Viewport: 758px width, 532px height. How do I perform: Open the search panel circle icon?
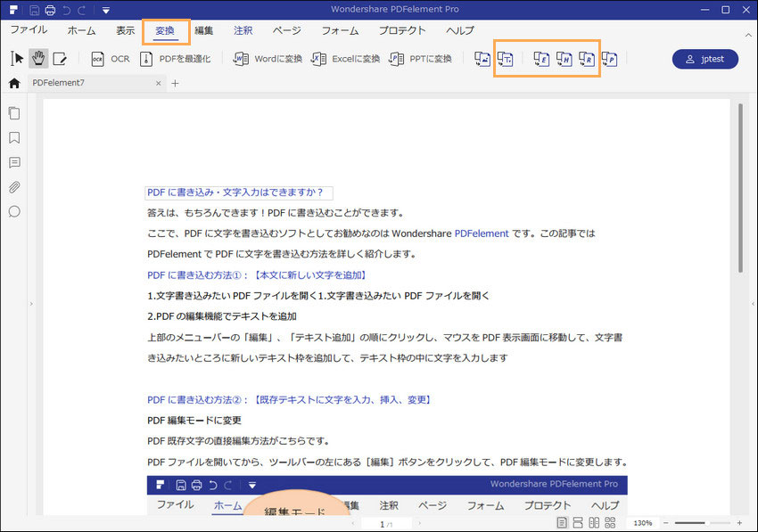[14, 211]
